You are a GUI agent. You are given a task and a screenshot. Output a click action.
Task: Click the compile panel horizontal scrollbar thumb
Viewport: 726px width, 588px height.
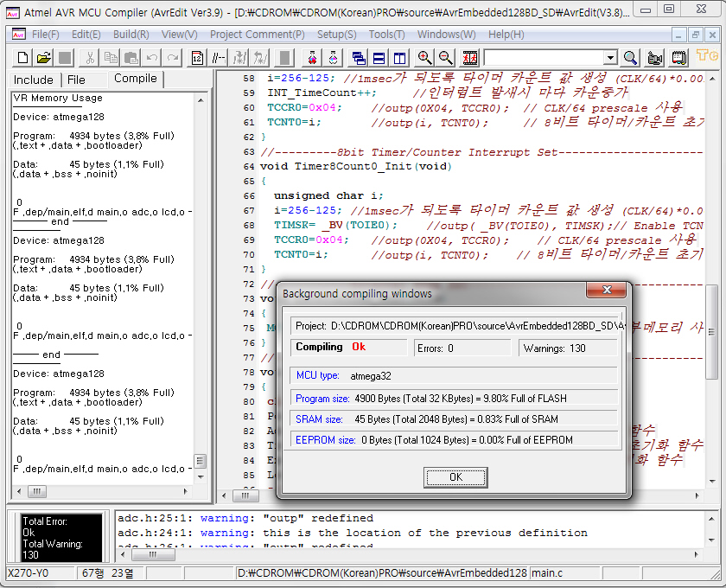coord(37,491)
